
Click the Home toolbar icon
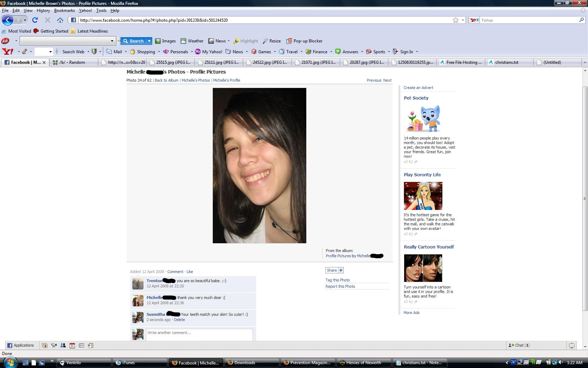[x=60, y=20]
